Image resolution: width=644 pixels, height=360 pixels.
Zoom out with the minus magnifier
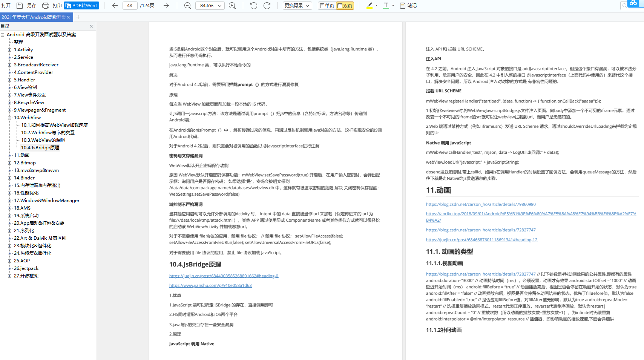pyautogui.click(x=187, y=6)
